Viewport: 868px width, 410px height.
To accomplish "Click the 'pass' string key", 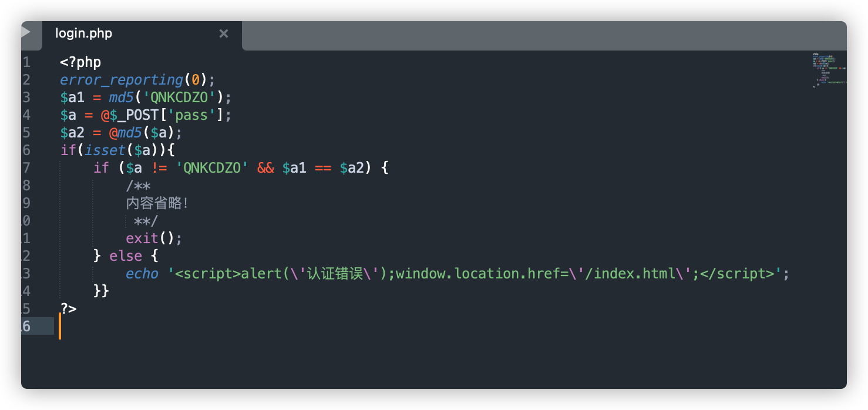I will [x=191, y=115].
